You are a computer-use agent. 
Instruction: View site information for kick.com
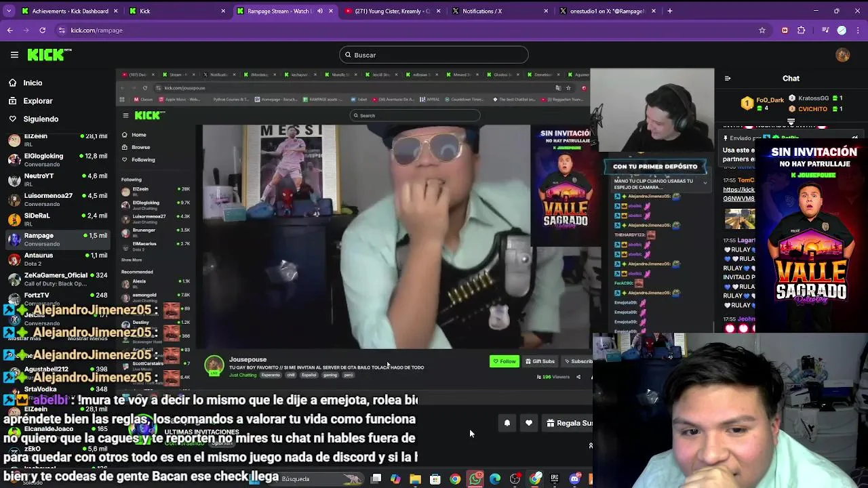(x=62, y=30)
